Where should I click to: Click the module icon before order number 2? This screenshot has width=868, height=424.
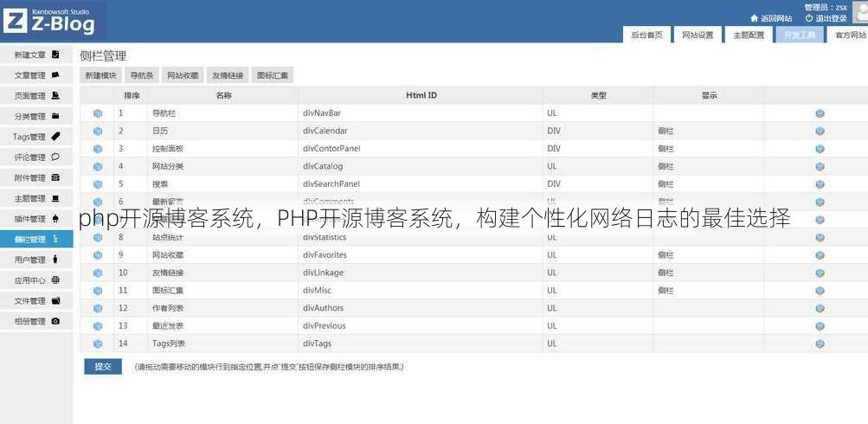[98, 132]
